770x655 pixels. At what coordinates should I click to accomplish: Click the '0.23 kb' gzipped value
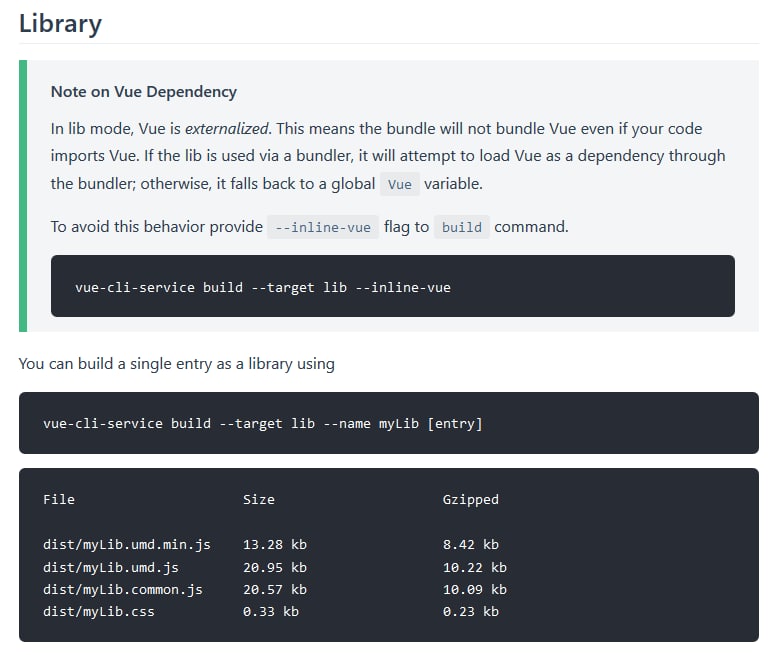click(470, 612)
